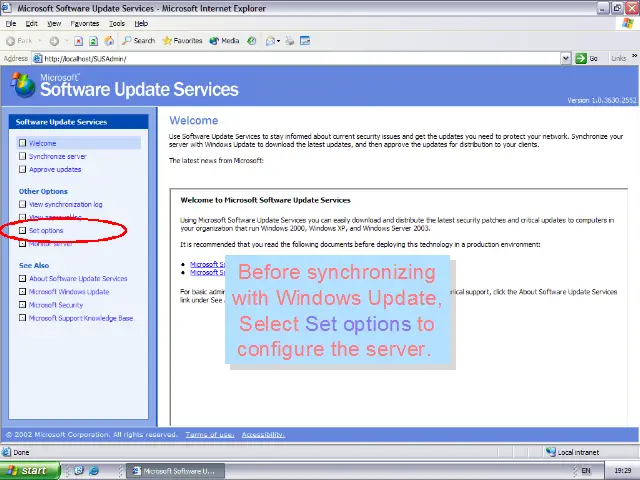The height and width of the screenshot is (480, 640).
Task: Click the Software Update Services globe logo
Action: coord(23,84)
